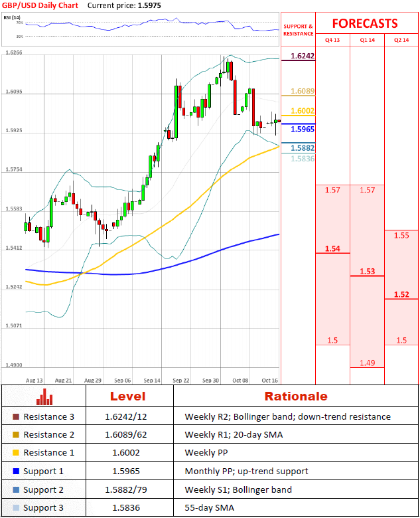Click the Q1 14 lowest forecast 1.49
420x518 pixels.
point(367,363)
